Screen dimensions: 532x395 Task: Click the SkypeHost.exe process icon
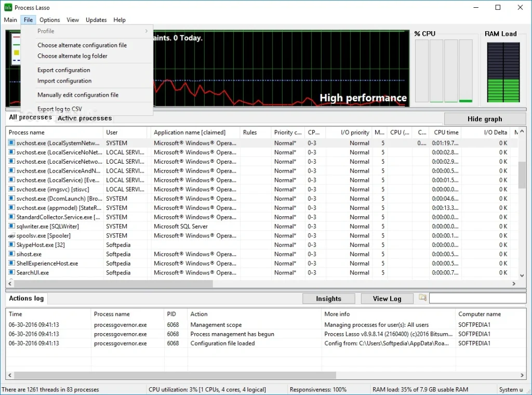tap(11, 245)
